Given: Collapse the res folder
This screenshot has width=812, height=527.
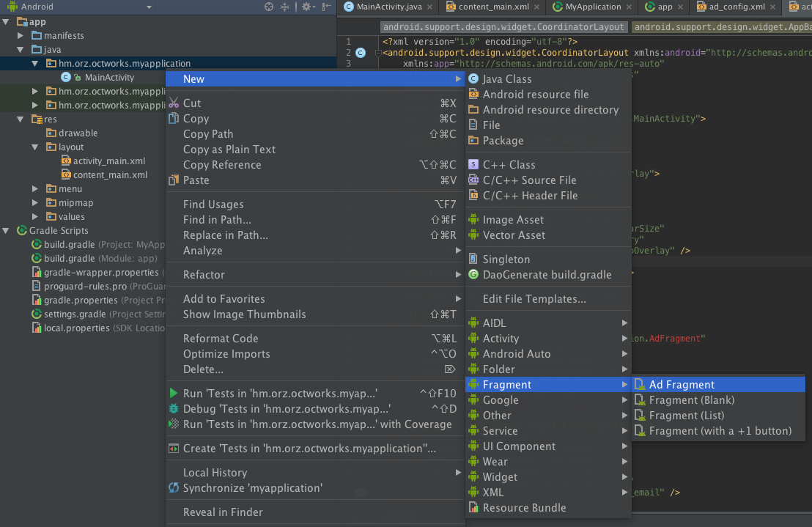Looking at the screenshot, I should [x=21, y=119].
